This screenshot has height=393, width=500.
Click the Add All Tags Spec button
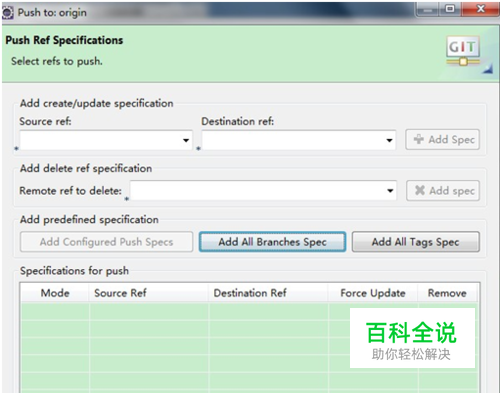point(416,242)
